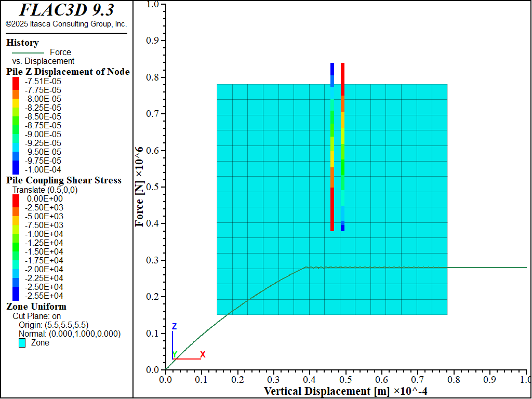
Task: Click the blue swatch beside -2.55E+04
Action: click(16, 296)
